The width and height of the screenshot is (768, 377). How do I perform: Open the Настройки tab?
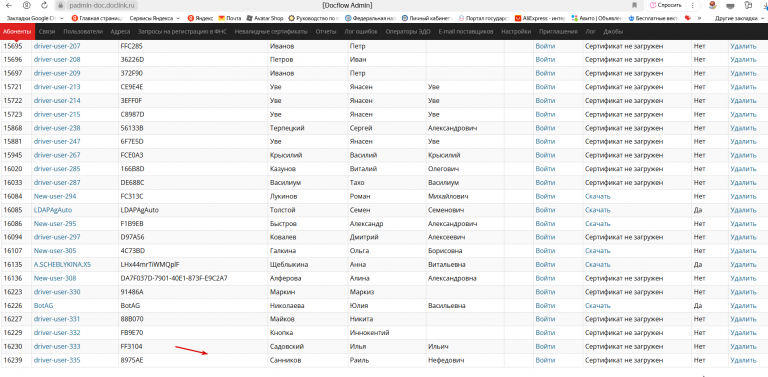coord(516,31)
